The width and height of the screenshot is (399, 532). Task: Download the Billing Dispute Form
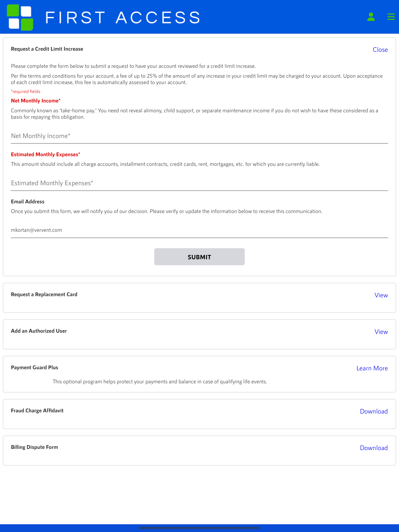[x=374, y=448]
